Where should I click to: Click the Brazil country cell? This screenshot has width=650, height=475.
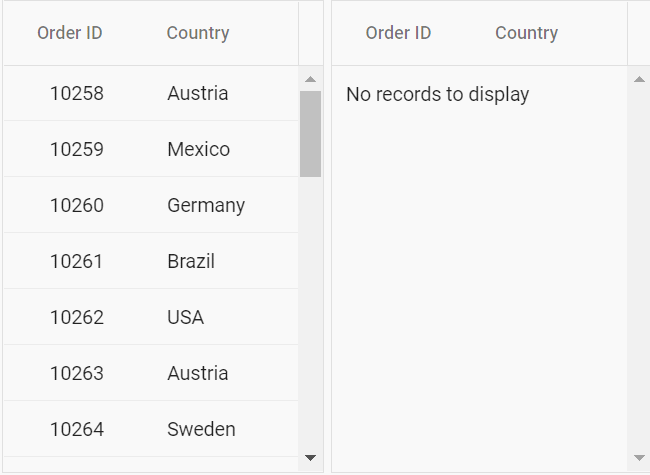(x=191, y=262)
